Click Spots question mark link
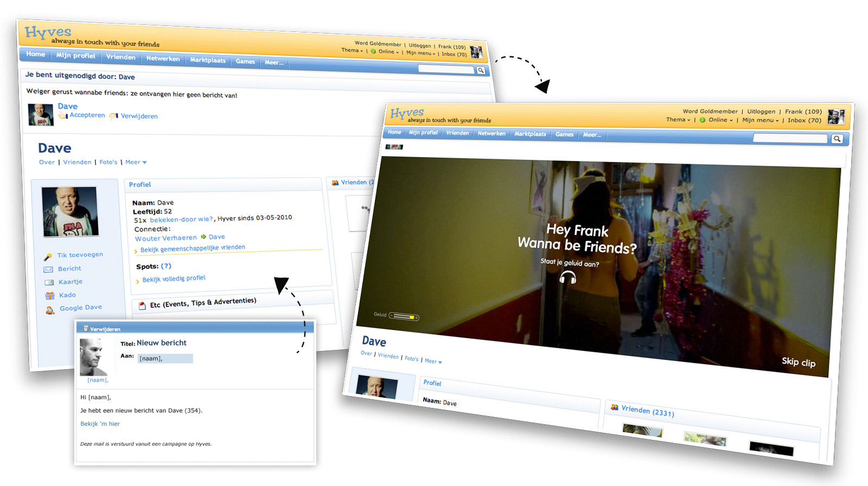This screenshot has height=486, width=868. [166, 266]
